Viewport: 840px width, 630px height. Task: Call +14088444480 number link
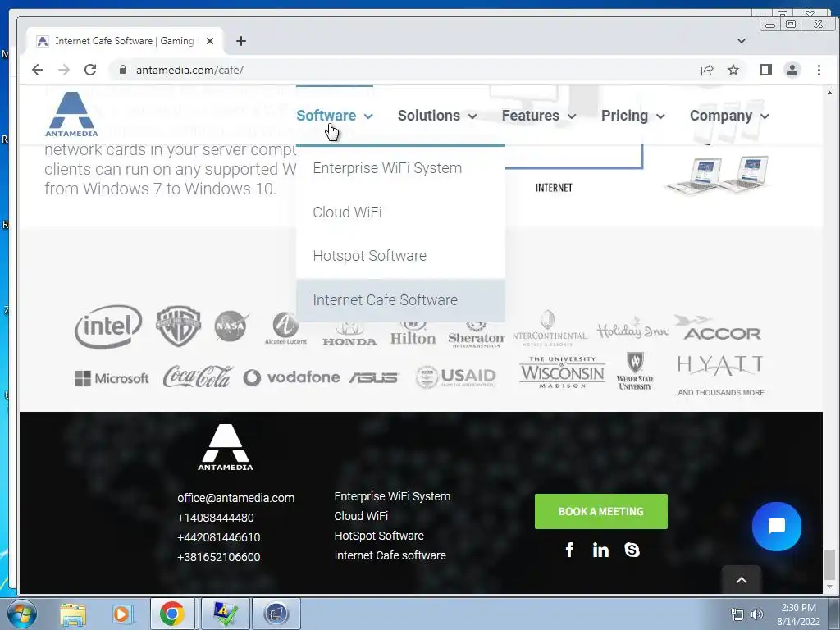[x=216, y=518]
